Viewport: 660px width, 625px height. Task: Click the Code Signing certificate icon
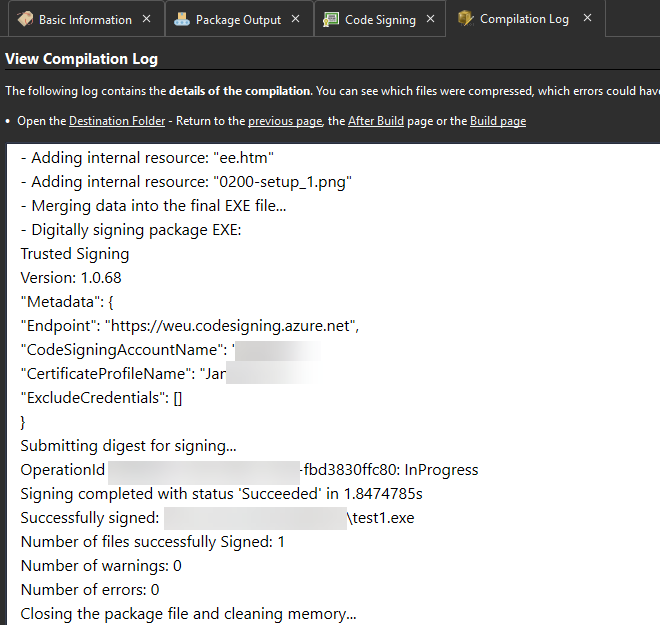coord(330,19)
